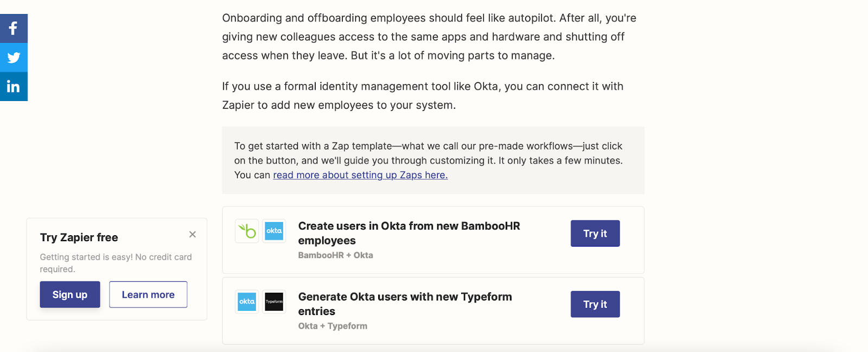Click the Onboarding and offboarding paragraph
Image resolution: width=868 pixels, height=352 pixels.
429,37
